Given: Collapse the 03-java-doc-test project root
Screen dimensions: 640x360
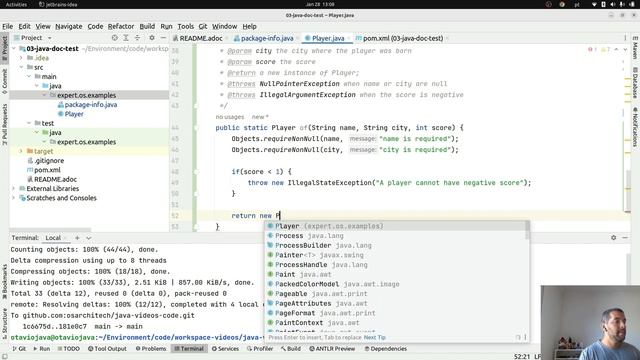Looking at the screenshot, I should coord(14,49).
